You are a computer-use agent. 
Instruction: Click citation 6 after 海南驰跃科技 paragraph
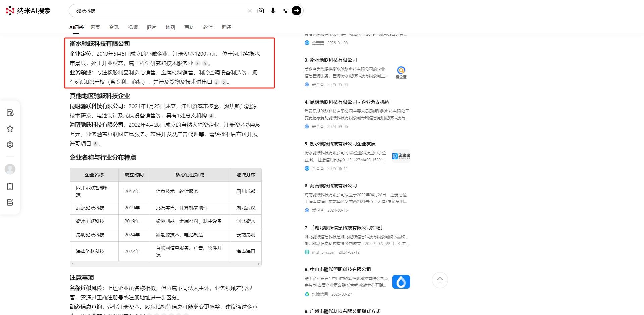tap(95, 144)
